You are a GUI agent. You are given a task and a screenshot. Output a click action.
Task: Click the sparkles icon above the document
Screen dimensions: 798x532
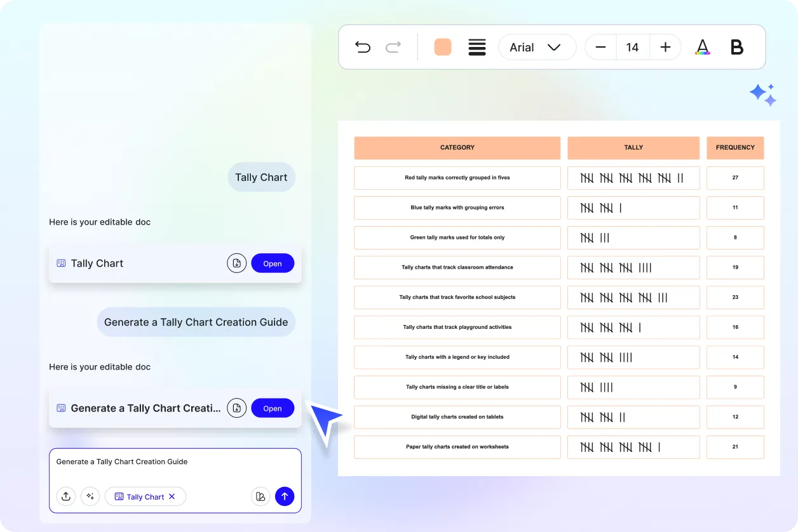coord(762,94)
